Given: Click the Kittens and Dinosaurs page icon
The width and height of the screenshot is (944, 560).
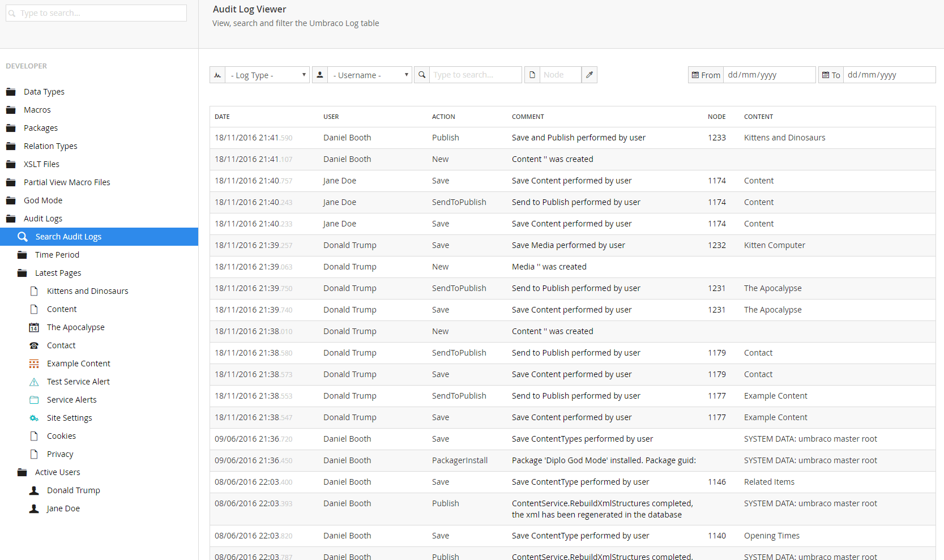Looking at the screenshot, I should [x=34, y=291].
